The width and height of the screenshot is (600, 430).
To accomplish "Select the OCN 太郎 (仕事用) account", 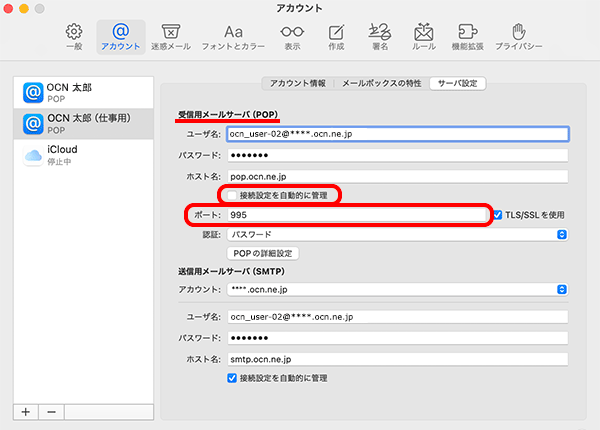I will 83,124.
